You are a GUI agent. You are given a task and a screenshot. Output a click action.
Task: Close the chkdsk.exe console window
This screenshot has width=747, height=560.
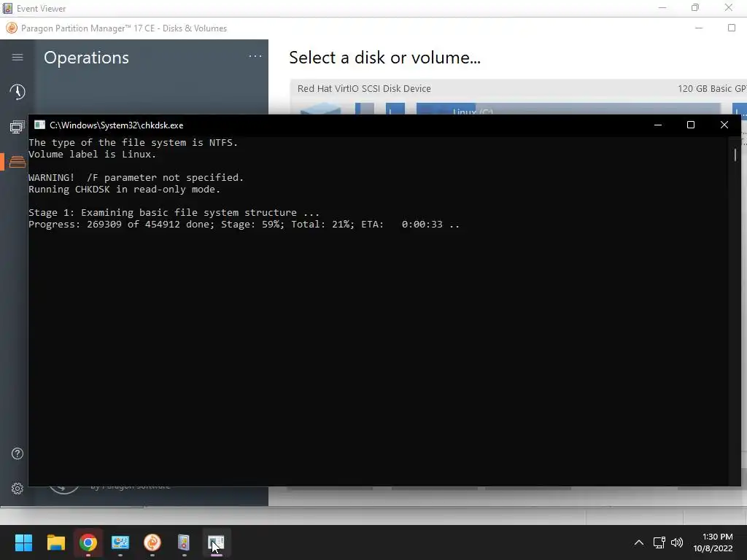(x=724, y=125)
